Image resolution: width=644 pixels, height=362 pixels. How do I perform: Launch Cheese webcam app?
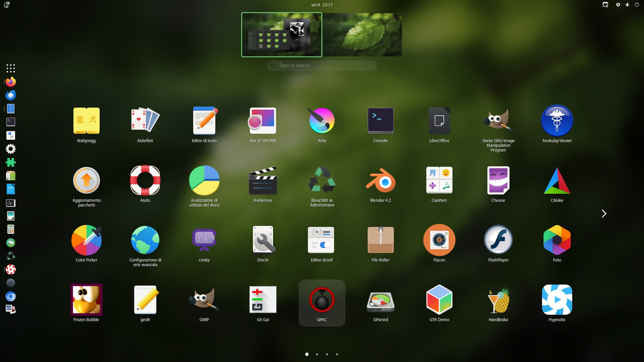(498, 180)
